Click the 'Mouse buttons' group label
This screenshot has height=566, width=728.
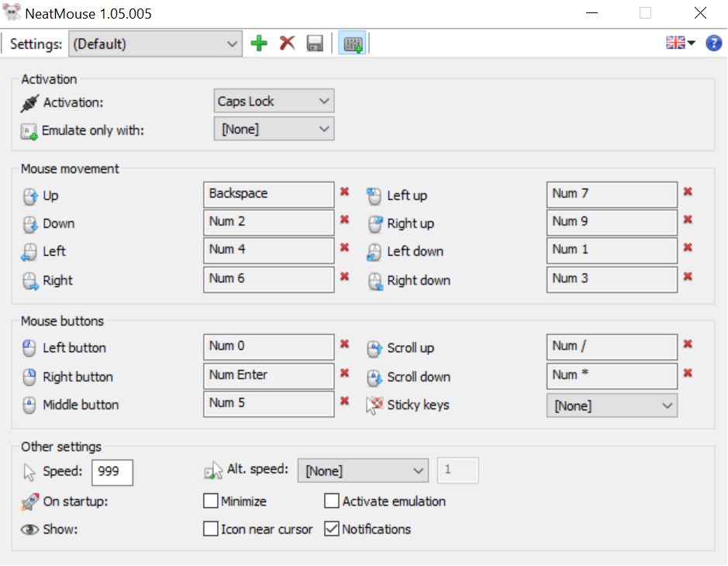(x=62, y=321)
